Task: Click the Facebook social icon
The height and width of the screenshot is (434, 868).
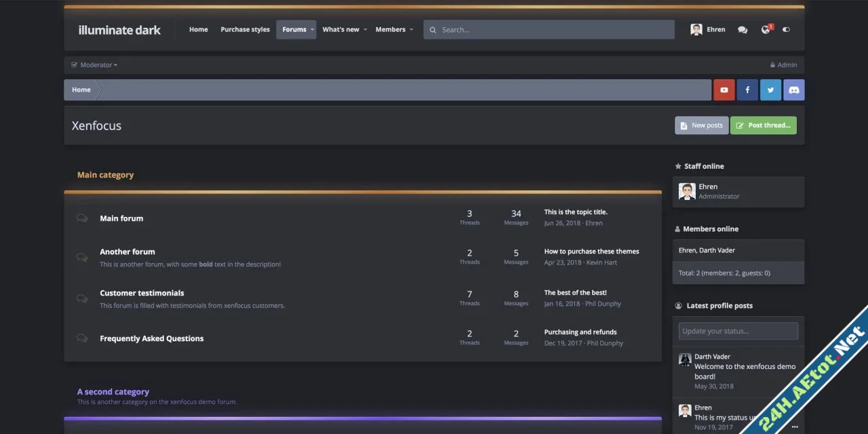Action: click(747, 90)
